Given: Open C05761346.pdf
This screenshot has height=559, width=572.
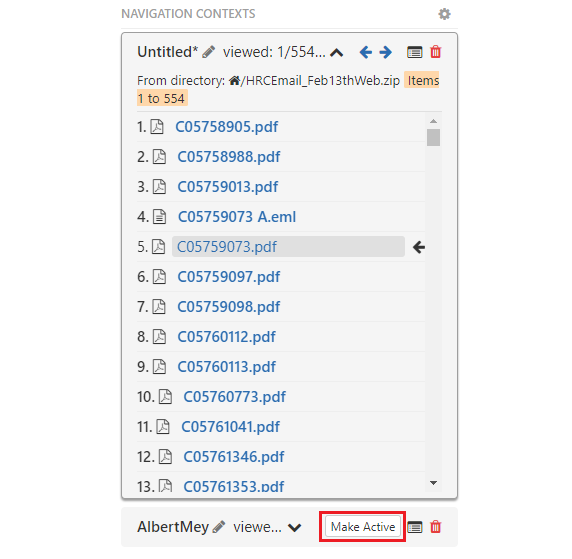Looking at the screenshot, I should click(x=234, y=456).
